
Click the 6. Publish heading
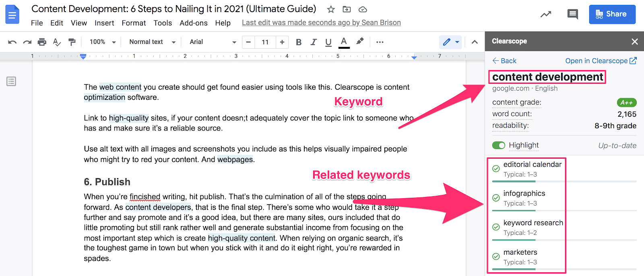tap(107, 182)
